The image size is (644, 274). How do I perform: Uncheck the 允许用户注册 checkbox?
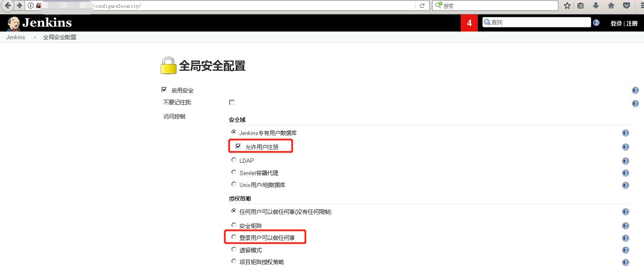[x=238, y=146]
